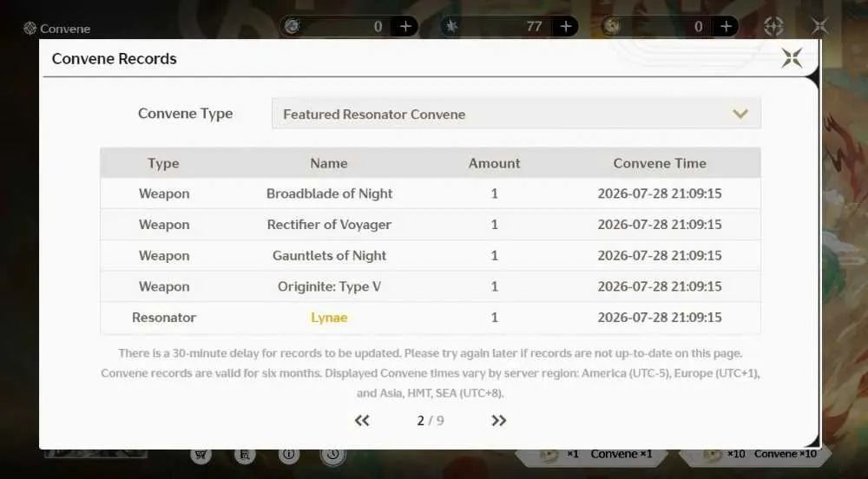Close the Convene screen behind the dialog
Image resolution: width=868 pixels, height=479 pixels.
coord(820,25)
